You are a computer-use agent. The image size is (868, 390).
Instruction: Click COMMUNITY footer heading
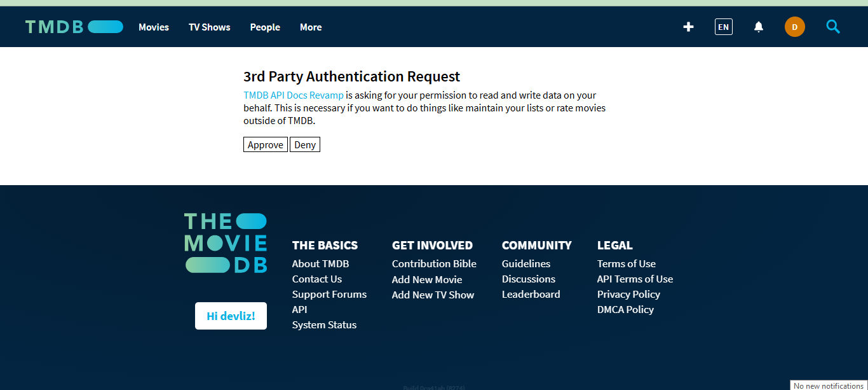click(x=537, y=245)
